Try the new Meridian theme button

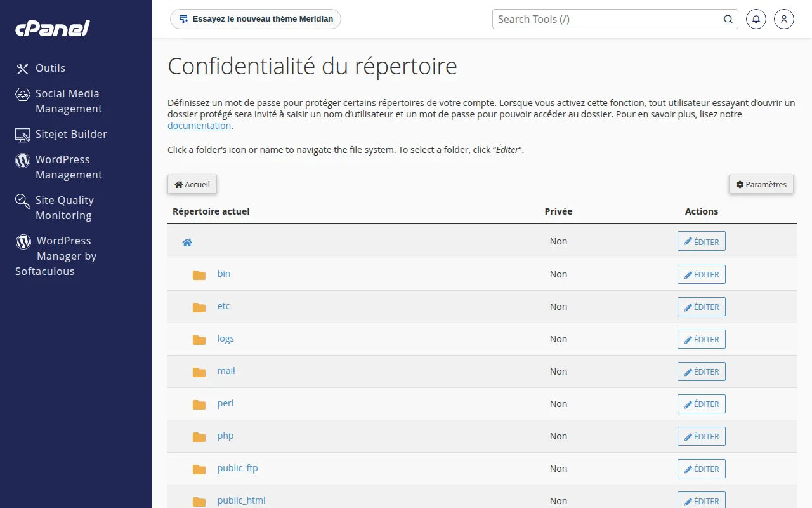(x=256, y=19)
